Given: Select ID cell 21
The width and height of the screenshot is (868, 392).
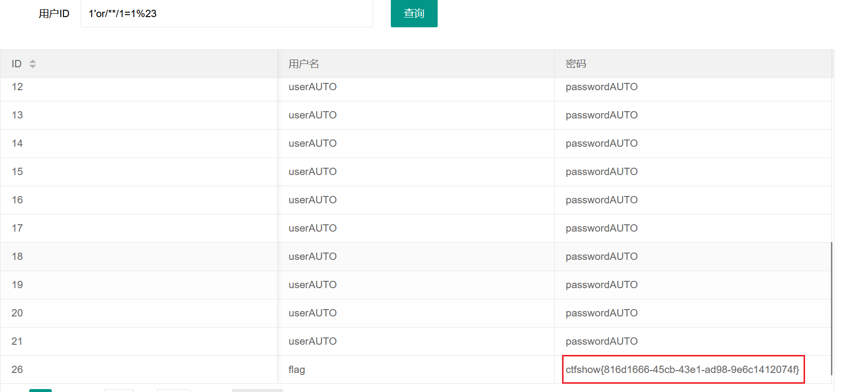Looking at the screenshot, I should click(x=18, y=341).
